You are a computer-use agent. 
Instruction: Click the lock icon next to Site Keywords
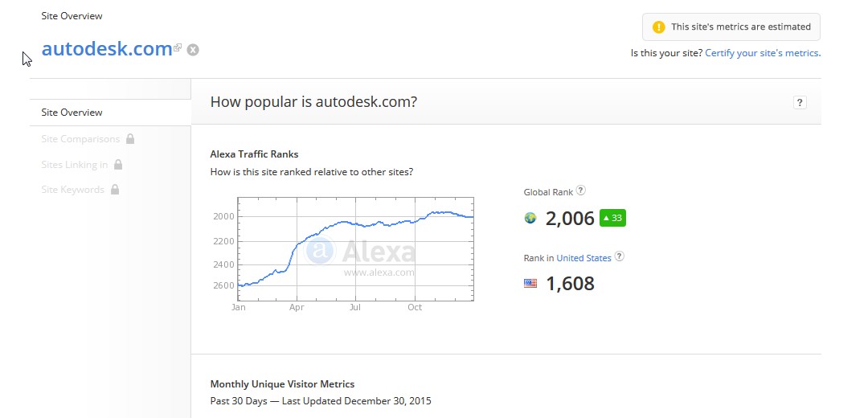114,190
